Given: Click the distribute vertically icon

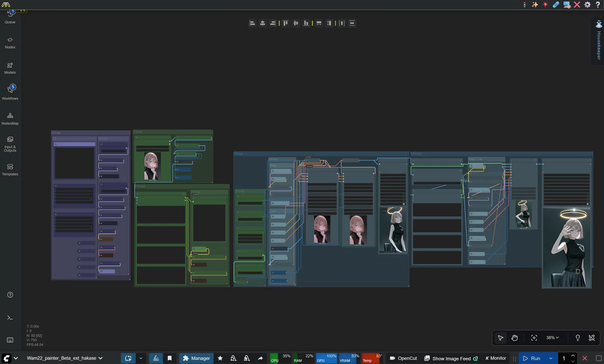Looking at the screenshot, I should pos(352,23).
